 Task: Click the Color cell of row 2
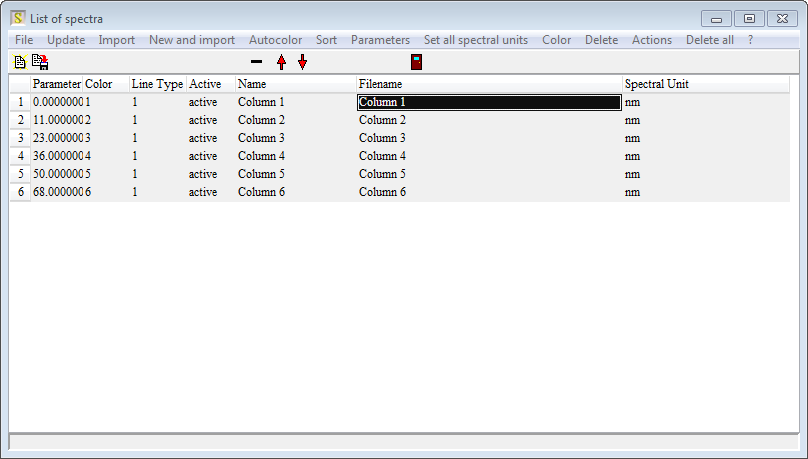pyautogui.click(x=106, y=120)
